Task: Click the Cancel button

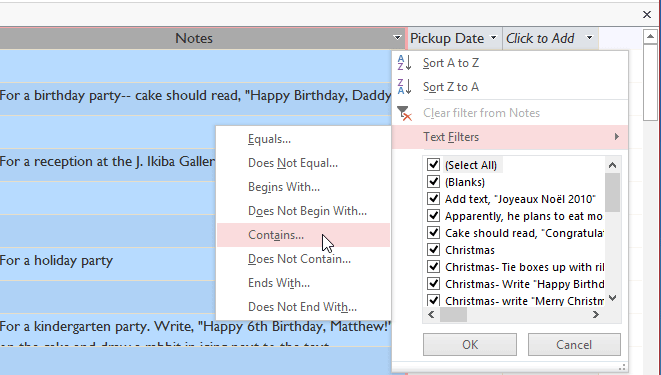Action: pyautogui.click(x=574, y=345)
